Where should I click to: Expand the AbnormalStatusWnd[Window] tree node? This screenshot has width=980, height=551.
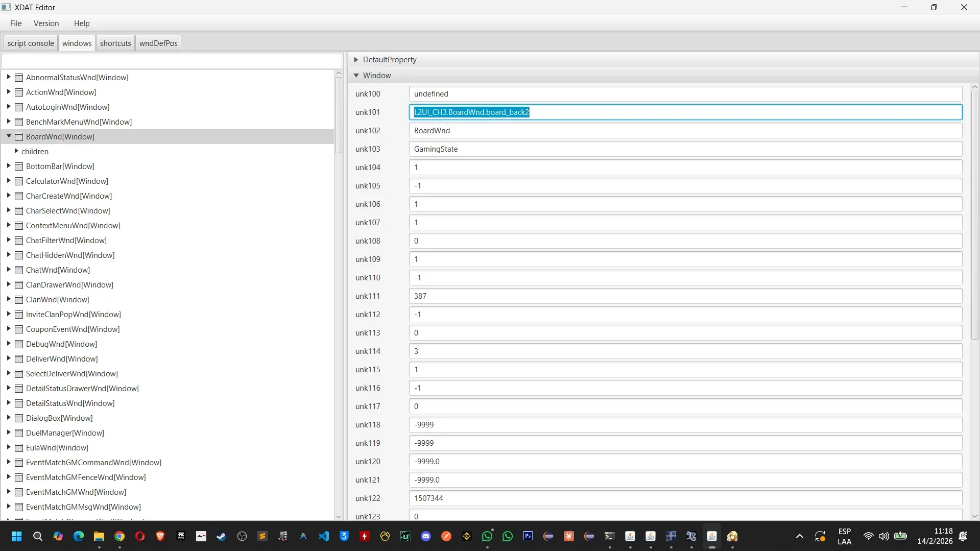pyautogui.click(x=9, y=77)
